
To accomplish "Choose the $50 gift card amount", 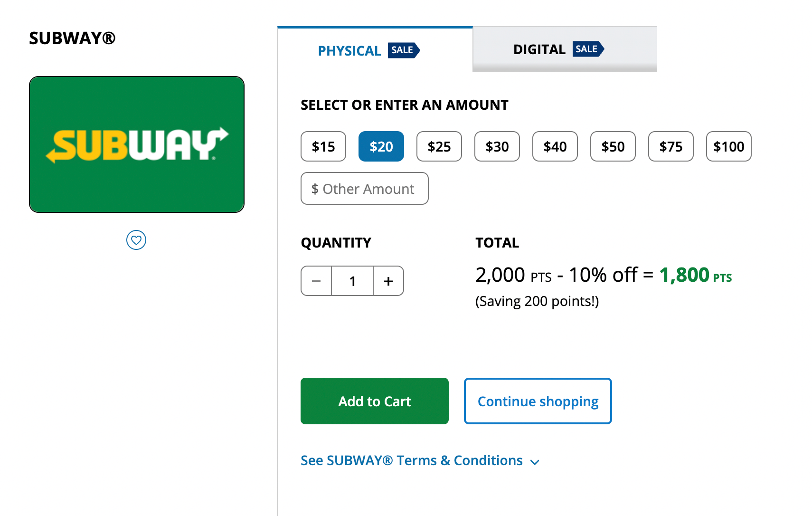I will click(x=613, y=146).
